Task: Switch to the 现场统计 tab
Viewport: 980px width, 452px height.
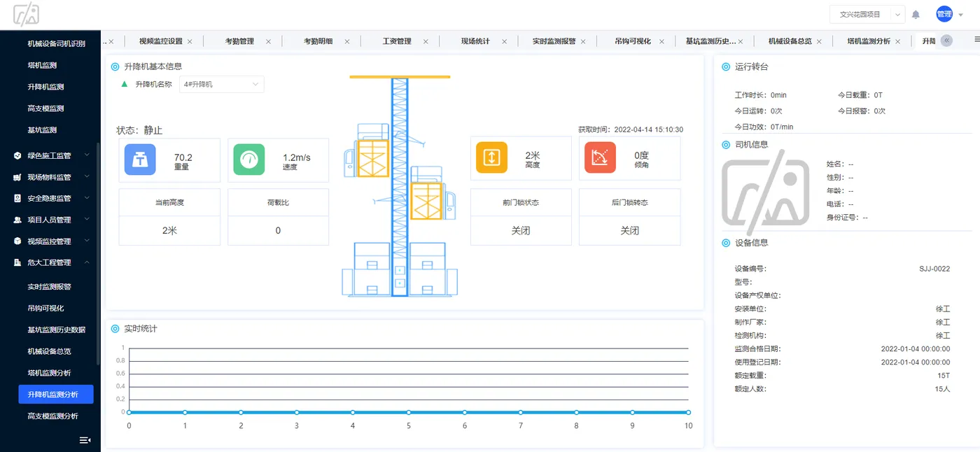Action: (475, 41)
